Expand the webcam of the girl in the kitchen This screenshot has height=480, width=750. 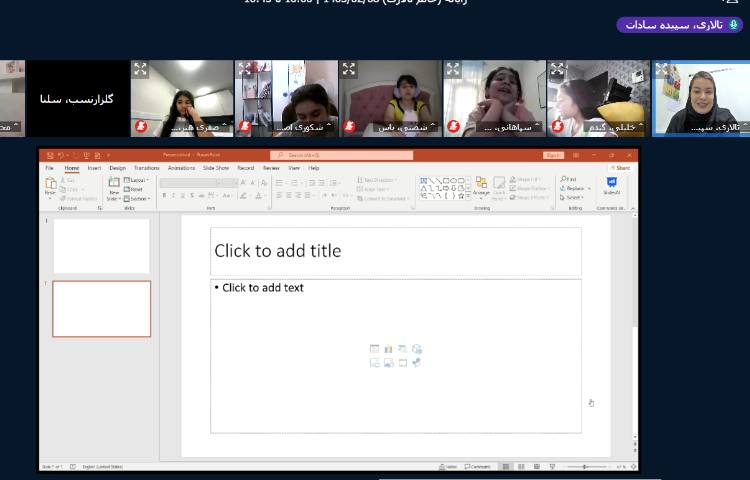pyautogui.click(x=140, y=69)
